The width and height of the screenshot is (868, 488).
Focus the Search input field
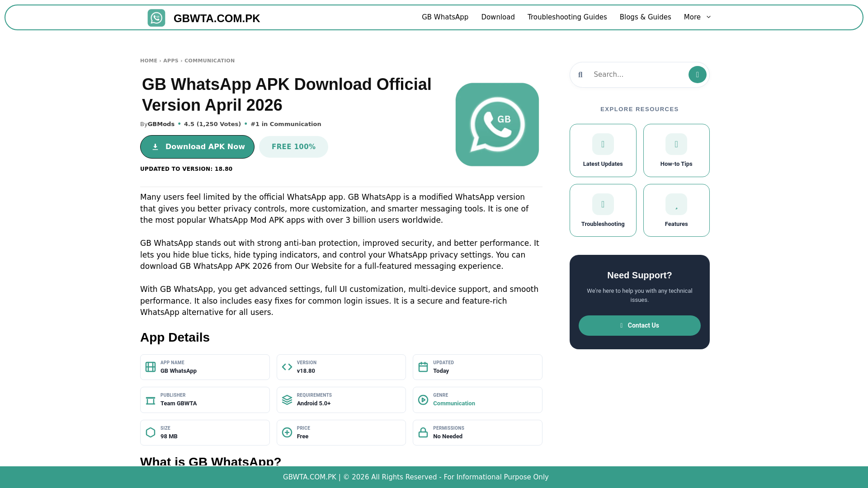coord(639,75)
